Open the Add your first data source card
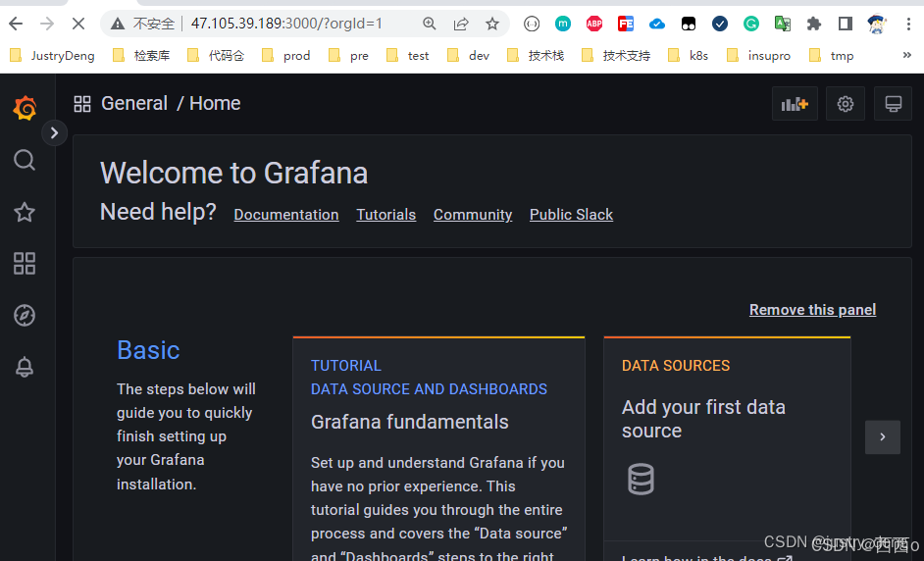Screen dimensions: 924x561 pos(727,448)
